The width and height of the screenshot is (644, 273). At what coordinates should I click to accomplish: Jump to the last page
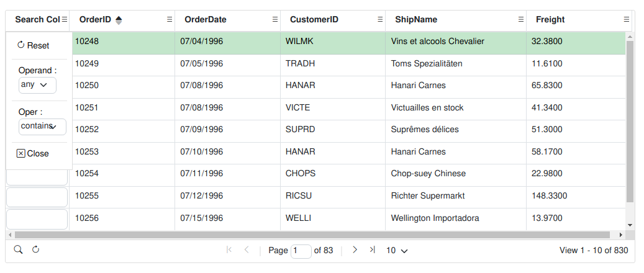372,250
